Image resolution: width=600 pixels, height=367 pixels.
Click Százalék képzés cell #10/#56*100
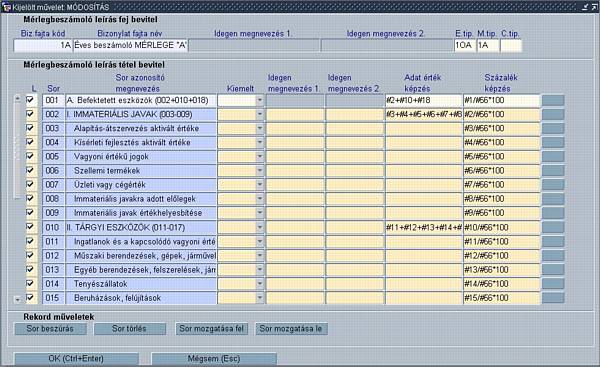coord(502,227)
